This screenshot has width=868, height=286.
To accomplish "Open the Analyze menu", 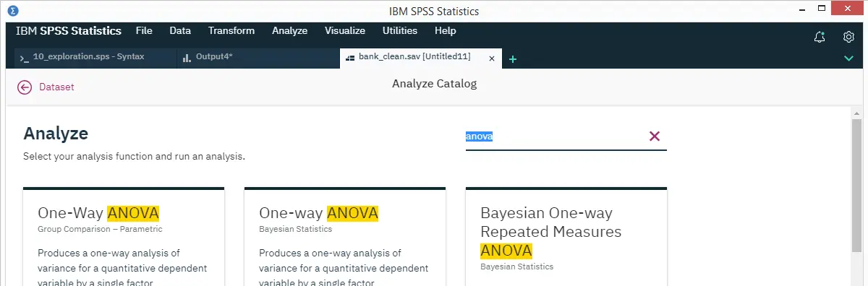I will pyautogui.click(x=289, y=31).
